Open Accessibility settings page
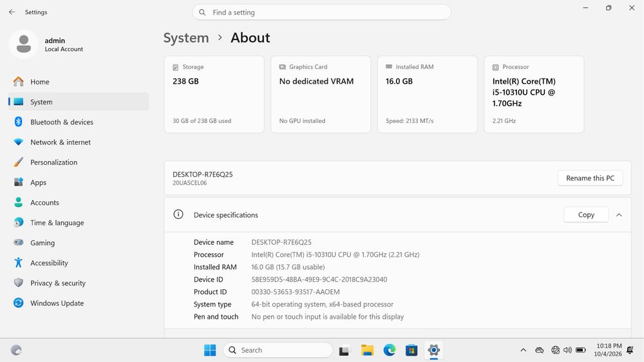The width and height of the screenshot is (644, 362). (x=79, y=263)
